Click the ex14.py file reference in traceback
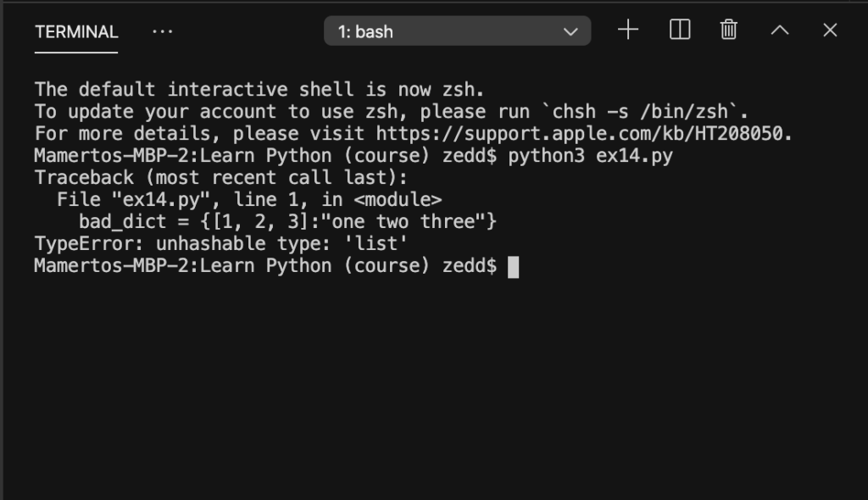Viewport: 868px width, 500px height. (x=160, y=199)
